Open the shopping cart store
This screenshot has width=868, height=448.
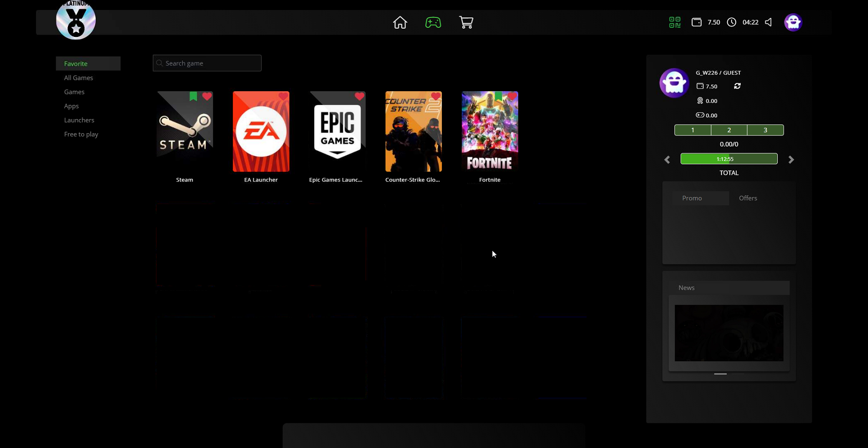pos(466,22)
